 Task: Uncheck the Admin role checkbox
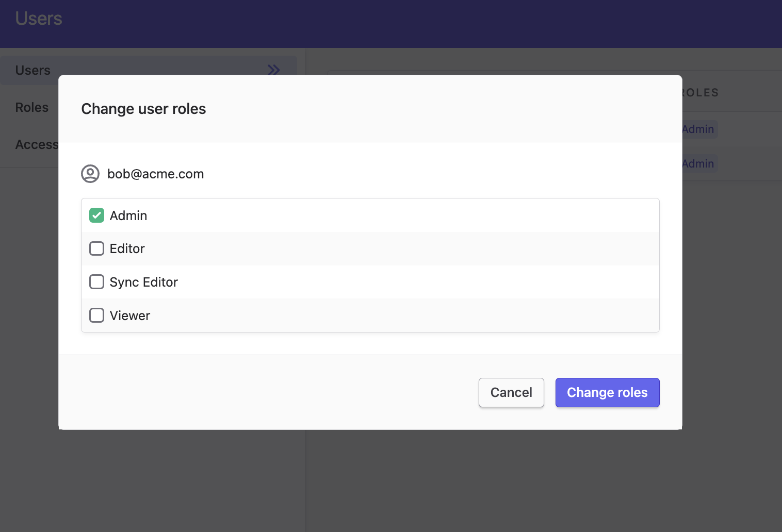tap(96, 215)
